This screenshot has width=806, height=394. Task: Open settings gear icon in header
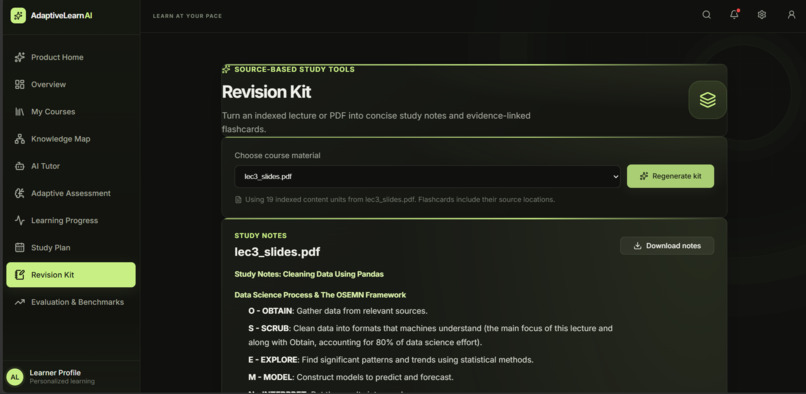(762, 15)
